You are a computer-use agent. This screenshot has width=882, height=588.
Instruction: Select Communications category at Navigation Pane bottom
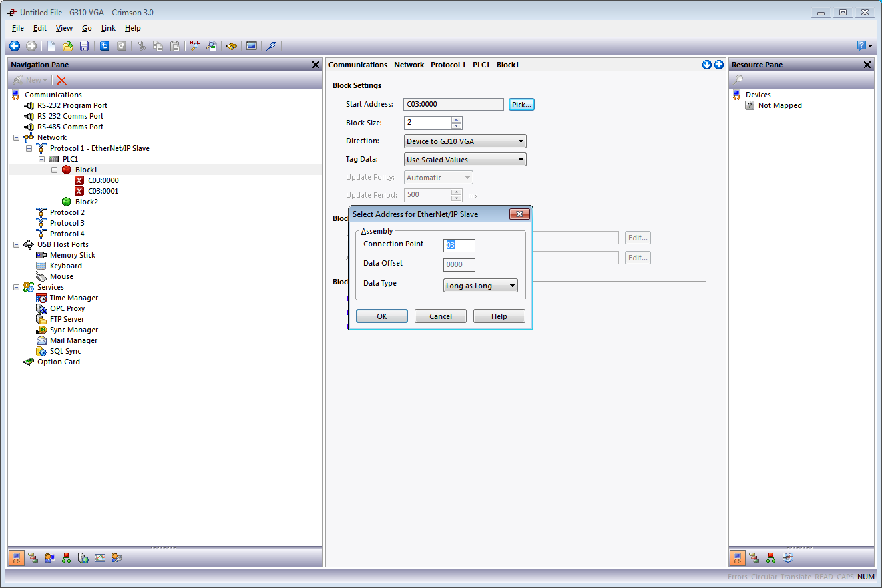point(16,557)
